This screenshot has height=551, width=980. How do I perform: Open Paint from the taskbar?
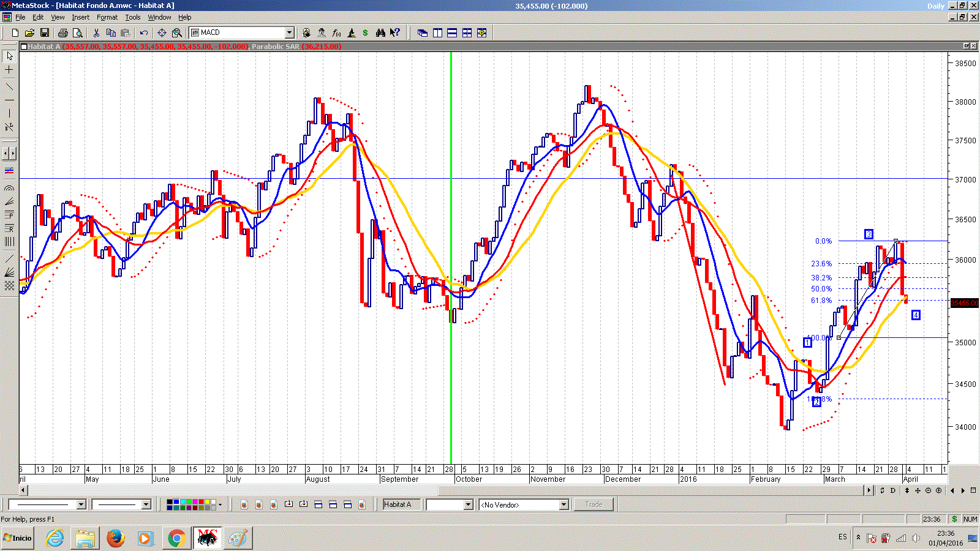pyautogui.click(x=237, y=538)
